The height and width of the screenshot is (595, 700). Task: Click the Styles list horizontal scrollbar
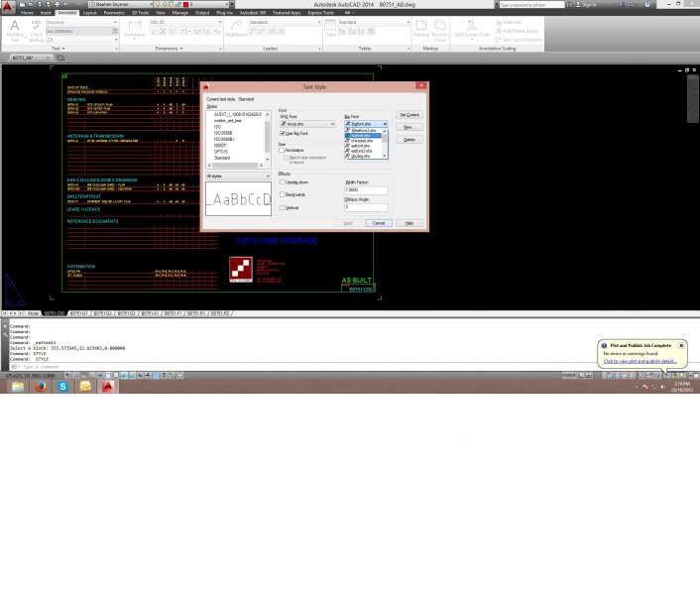click(x=236, y=166)
